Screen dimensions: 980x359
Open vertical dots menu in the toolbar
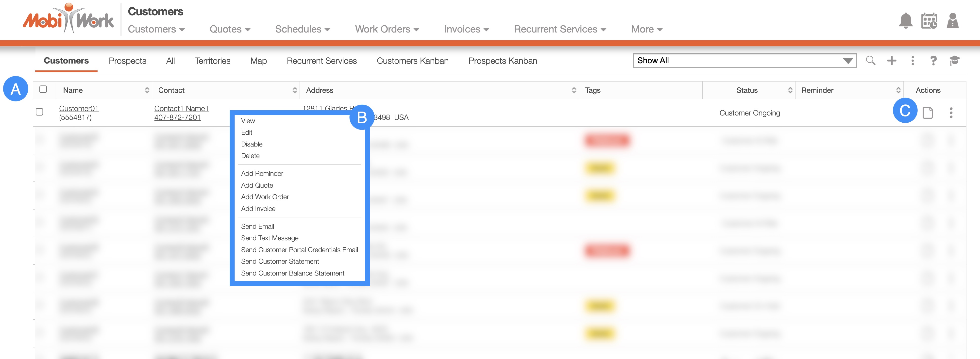[x=912, y=61]
